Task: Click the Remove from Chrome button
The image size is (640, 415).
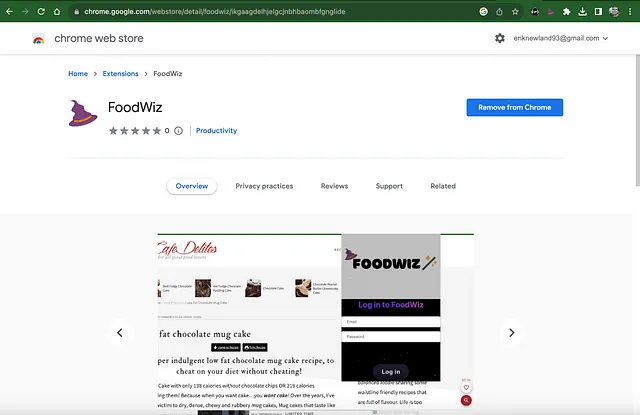Action: (515, 107)
